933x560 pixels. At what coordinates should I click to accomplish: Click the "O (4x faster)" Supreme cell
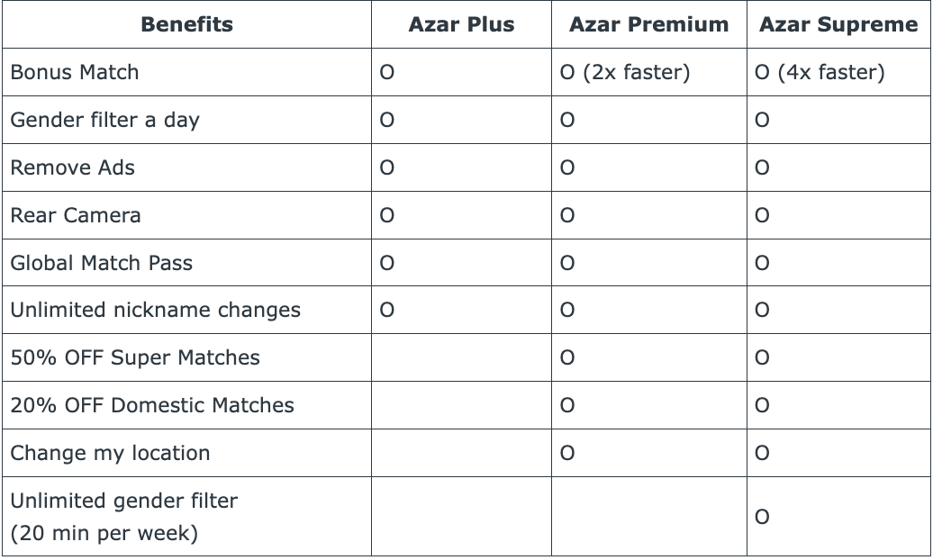pos(820,72)
